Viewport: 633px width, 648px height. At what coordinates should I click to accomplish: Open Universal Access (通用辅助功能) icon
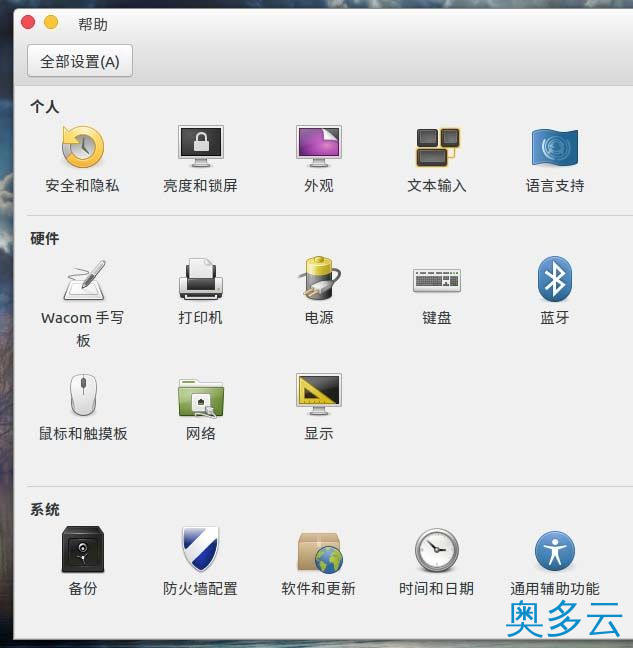tap(555, 551)
